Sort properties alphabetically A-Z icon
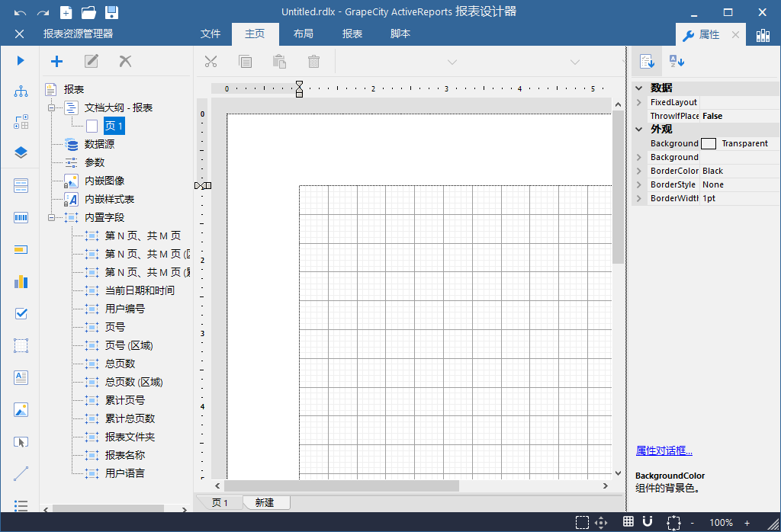The width and height of the screenshot is (781, 532). pos(677,62)
